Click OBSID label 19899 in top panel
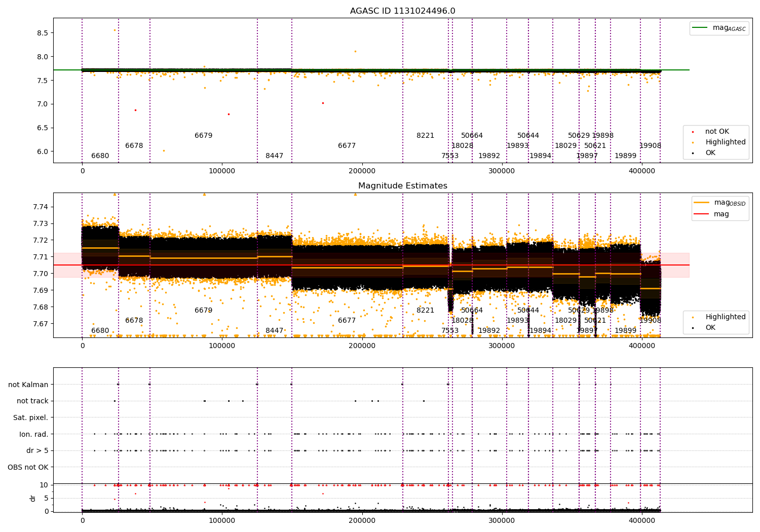 pyautogui.click(x=626, y=156)
